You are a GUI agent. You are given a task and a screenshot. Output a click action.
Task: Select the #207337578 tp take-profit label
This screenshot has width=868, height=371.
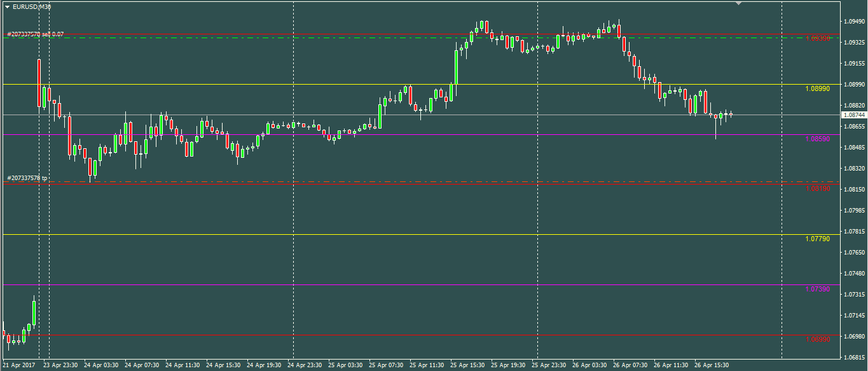(x=27, y=178)
